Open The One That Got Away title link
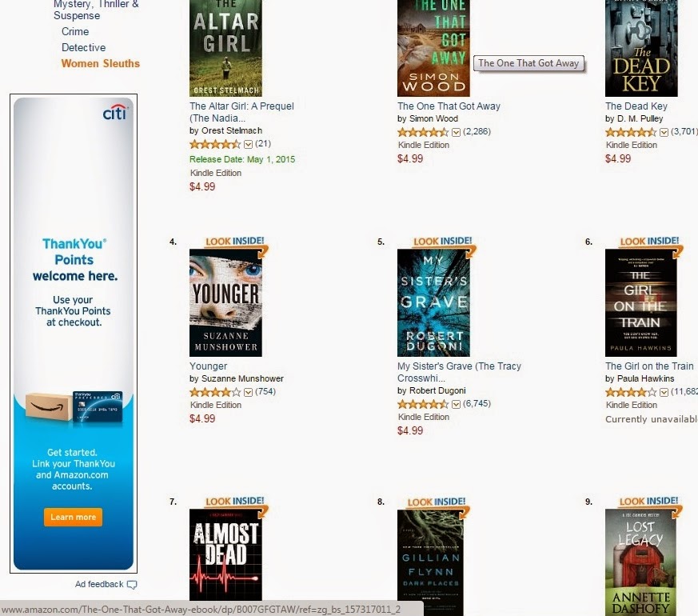Viewport: 698px width, 616px height. click(x=449, y=106)
